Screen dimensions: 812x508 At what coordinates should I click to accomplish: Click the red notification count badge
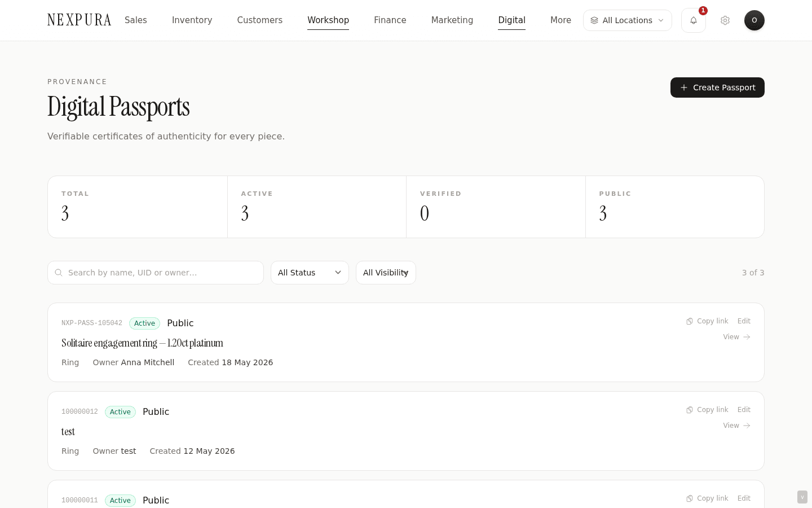click(703, 11)
